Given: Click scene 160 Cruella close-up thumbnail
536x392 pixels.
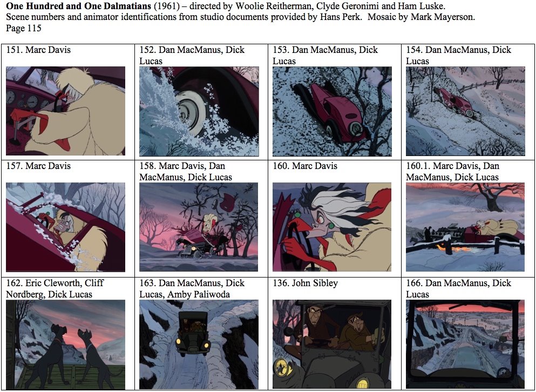Looking at the screenshot, I should (332, 227).
